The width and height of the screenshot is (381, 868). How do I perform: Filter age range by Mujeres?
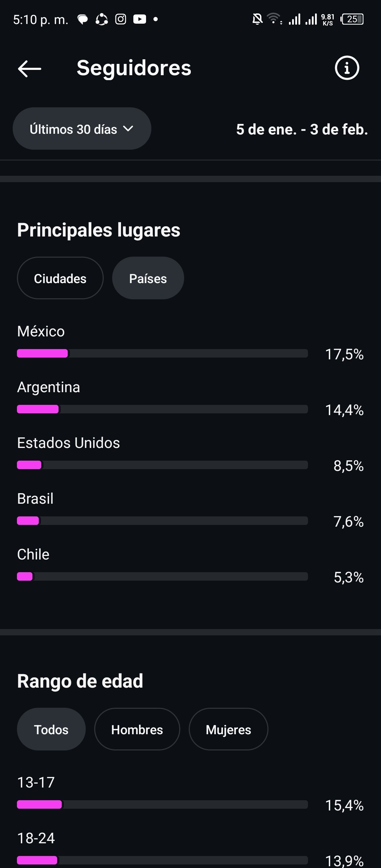coord(228,730)
